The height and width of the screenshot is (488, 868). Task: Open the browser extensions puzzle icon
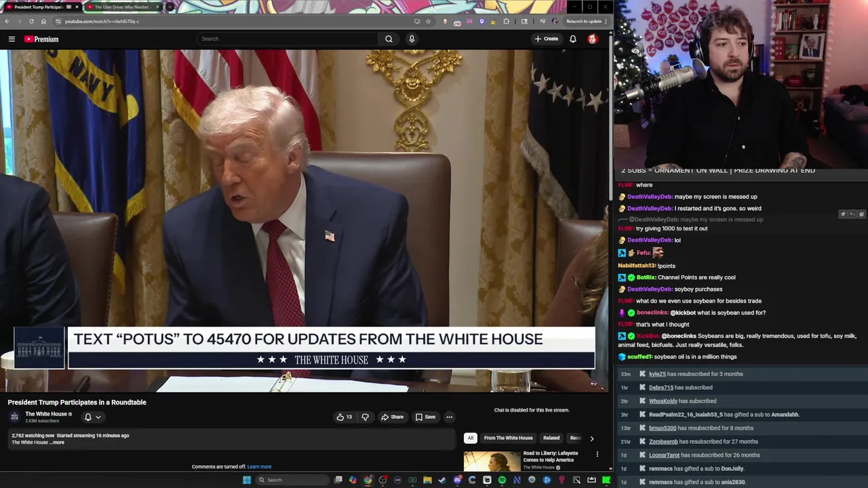[x=507, y=21]
